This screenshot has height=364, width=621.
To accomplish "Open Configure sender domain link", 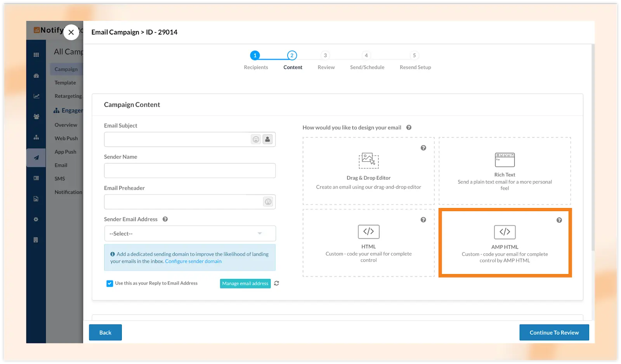I will tap(193, 262).
